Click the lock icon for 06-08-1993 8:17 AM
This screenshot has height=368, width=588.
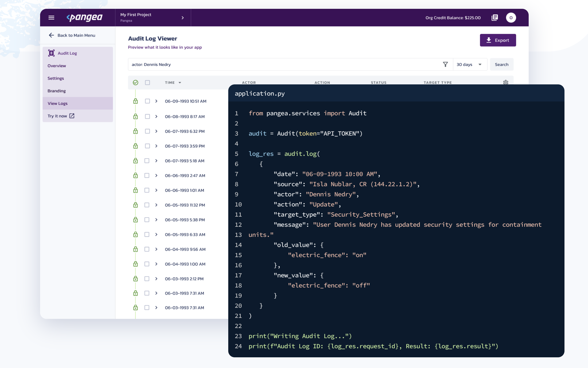[x=136, y=116]
